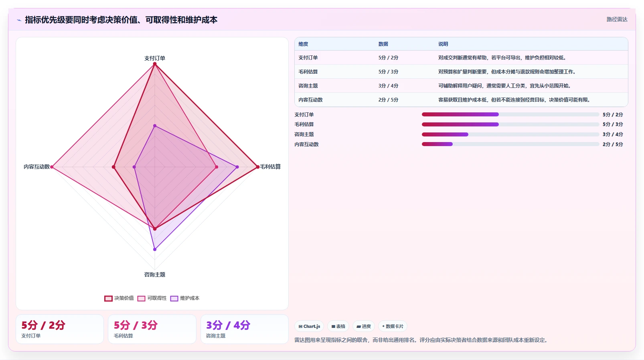Click the description starting 容易获取且维护成本低
The width and height of the screenshot is (644, 360).
tap(514, 100)
